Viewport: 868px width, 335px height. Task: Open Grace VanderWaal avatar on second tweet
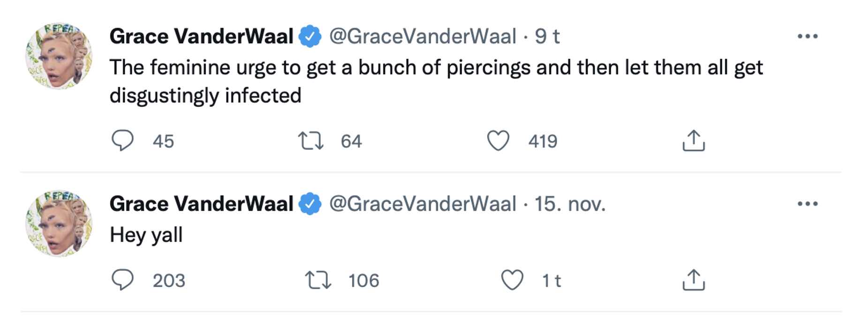[x=59, y=223]
